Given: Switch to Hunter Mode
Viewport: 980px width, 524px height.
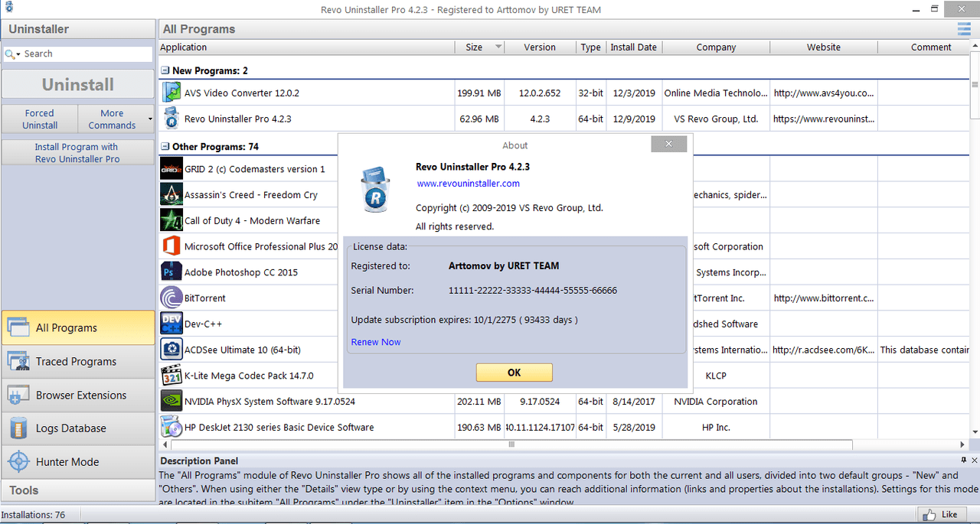Looking at the screenshot, I should click(x=78, y=462).
